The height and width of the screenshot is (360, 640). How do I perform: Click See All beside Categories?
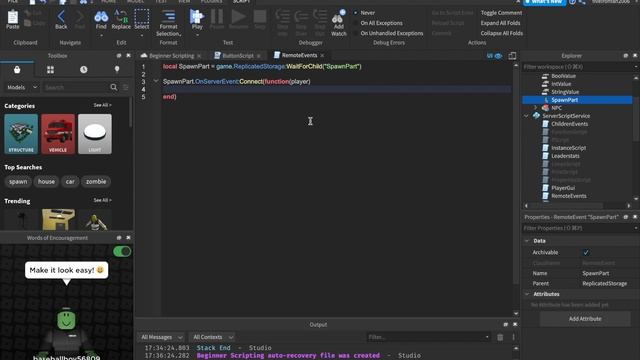[x=102, y=105]
